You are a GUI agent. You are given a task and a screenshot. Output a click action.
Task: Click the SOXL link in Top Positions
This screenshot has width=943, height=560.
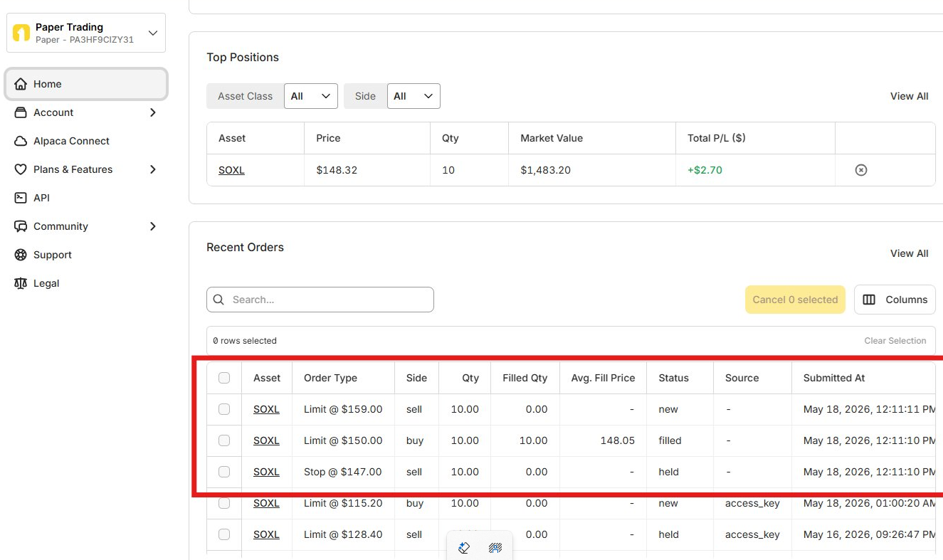tap(231, 170)
